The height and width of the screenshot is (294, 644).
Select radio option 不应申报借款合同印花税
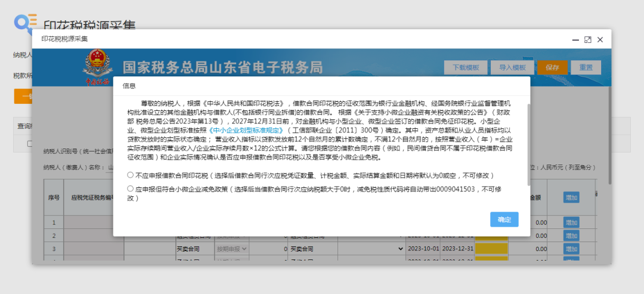point(130,175)
